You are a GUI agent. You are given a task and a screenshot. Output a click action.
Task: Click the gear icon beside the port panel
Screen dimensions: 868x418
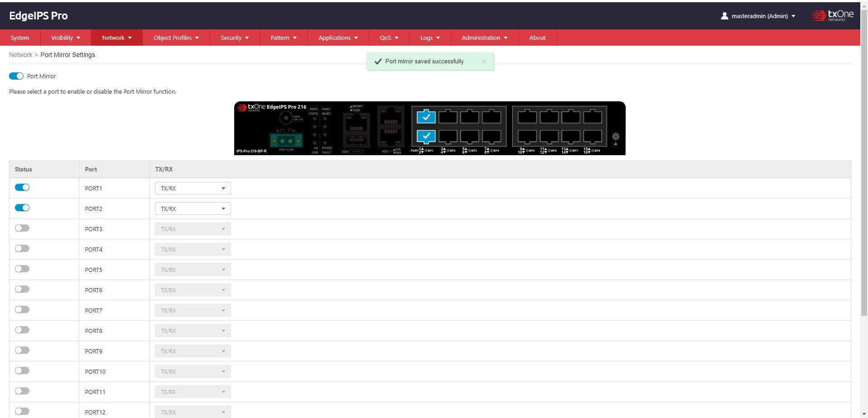pos(615,136)
